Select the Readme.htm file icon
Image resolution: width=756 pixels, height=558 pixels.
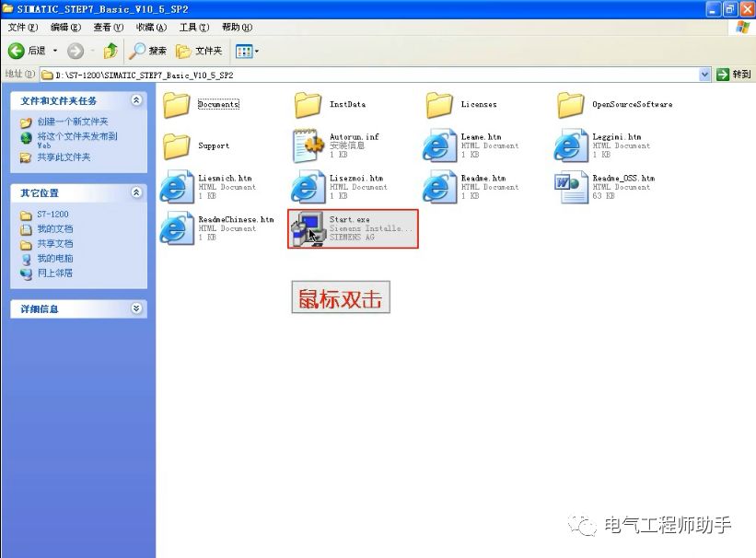click(438, 187)
